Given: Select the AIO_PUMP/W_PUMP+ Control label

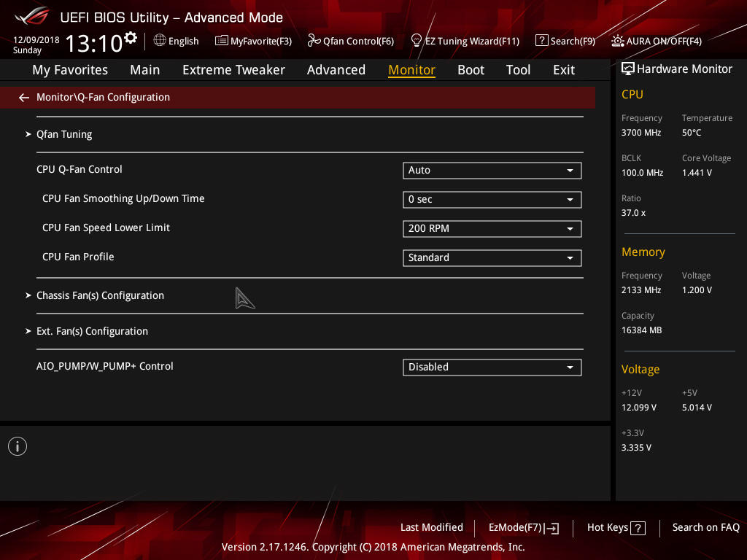Looking at the screenshot, I should coord(105,366).
